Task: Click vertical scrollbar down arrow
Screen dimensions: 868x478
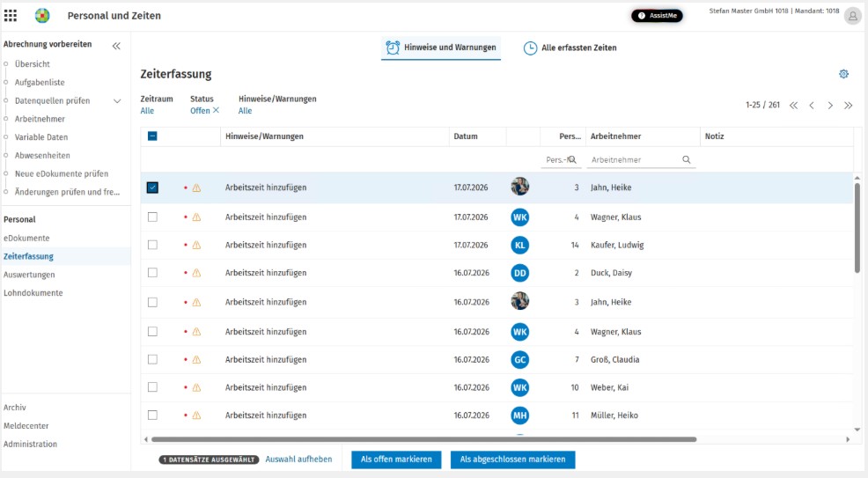Action: click(x=857, y=430)
